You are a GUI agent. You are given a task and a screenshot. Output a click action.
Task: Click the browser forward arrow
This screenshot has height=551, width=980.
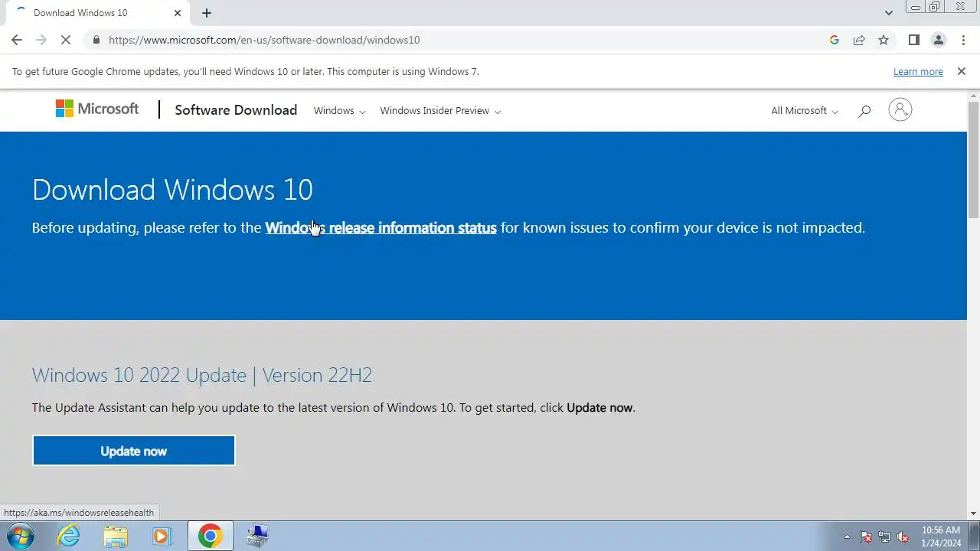pos(41,40)
